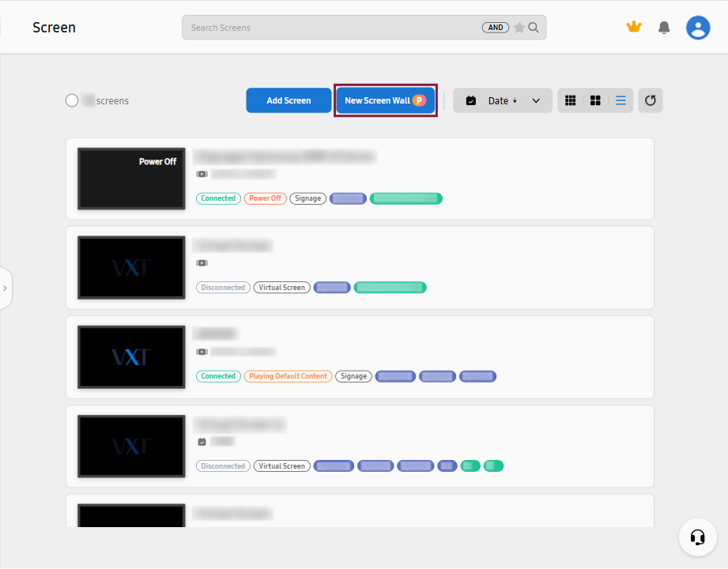
Task: Click the third screen's VXT thumbnail
Action: click(131, 357)
